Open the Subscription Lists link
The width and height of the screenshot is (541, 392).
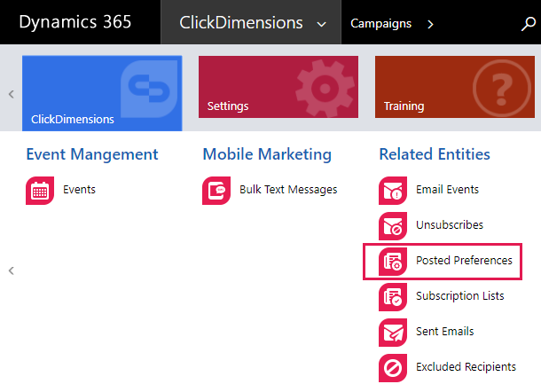(460, 296)
